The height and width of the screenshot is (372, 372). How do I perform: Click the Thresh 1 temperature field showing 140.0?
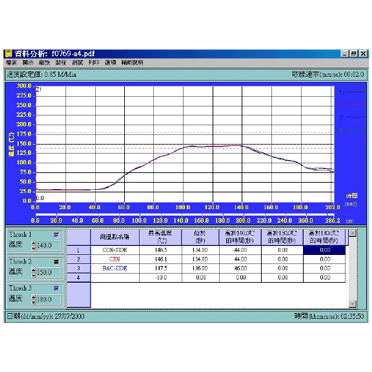pos(48,246)
